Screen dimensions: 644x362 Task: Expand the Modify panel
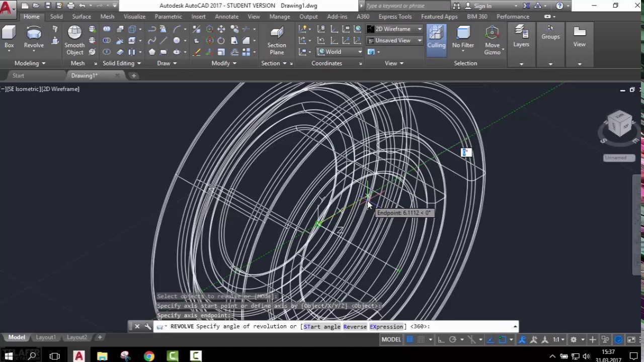[224, 63]
